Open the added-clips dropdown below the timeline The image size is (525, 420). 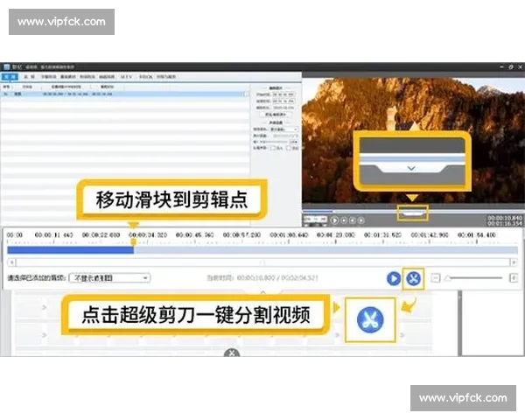(x=109, y=278)
